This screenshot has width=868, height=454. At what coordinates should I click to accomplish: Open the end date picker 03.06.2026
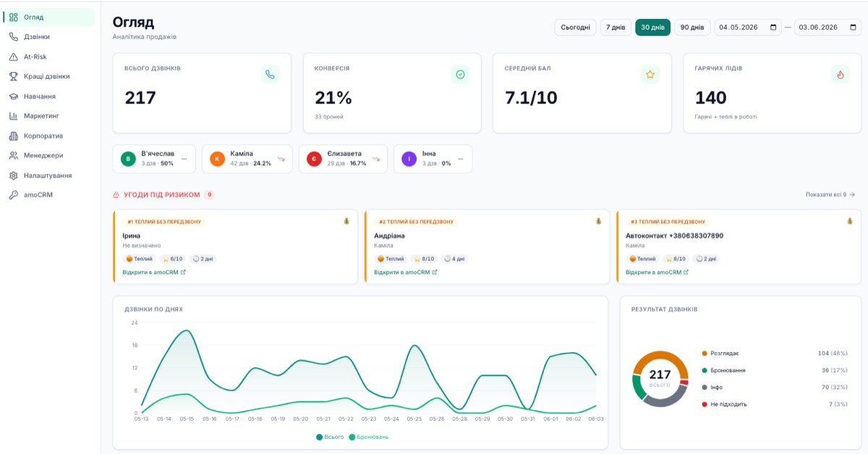pos(828,27)
